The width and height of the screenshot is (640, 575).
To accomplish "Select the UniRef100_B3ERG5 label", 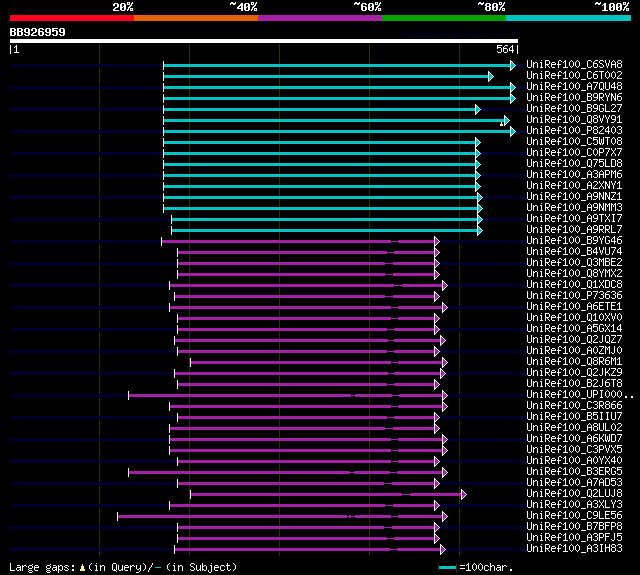I will 574,472.
